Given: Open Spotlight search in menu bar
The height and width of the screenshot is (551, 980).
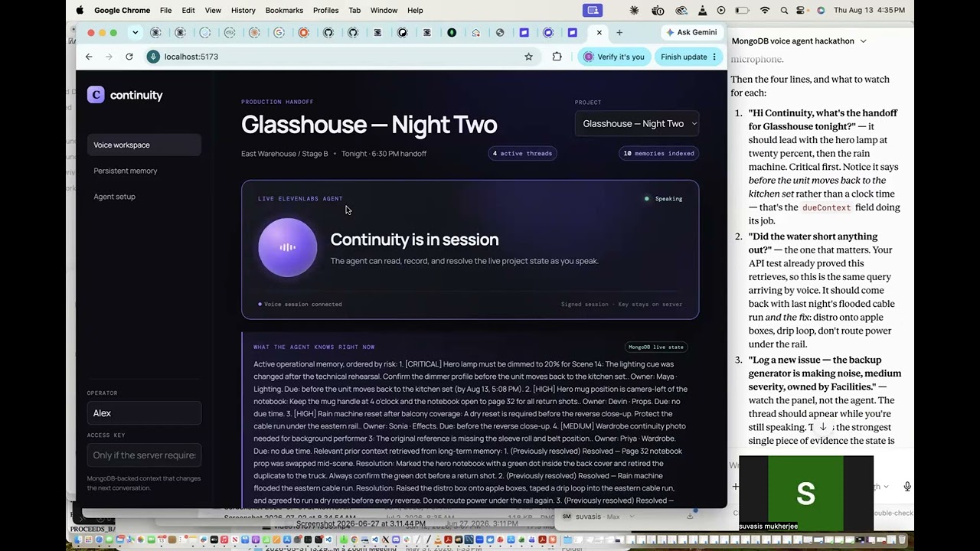Looking at the screenshot, I should click(x=784, y=10).
